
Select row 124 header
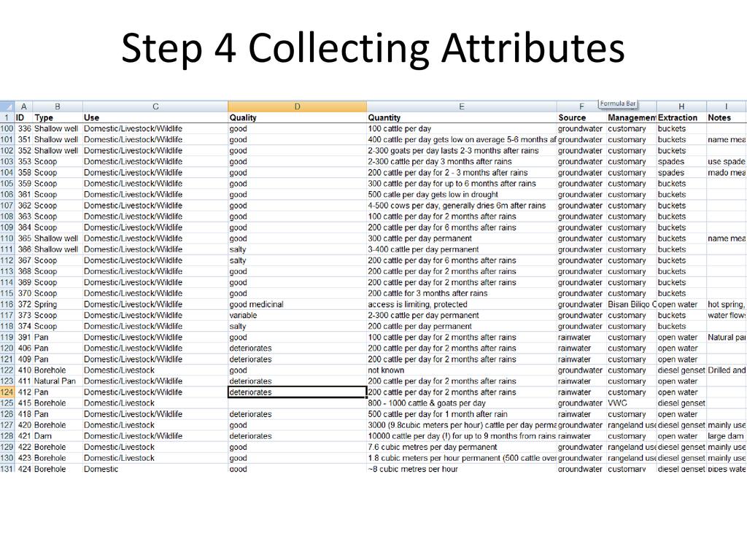(7, 392)
